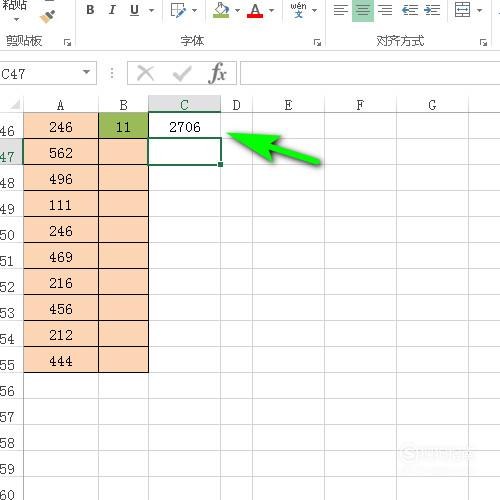The height and width of the screenshot is (500, 500).
Task: Select column G header
Action: point(432,105)
